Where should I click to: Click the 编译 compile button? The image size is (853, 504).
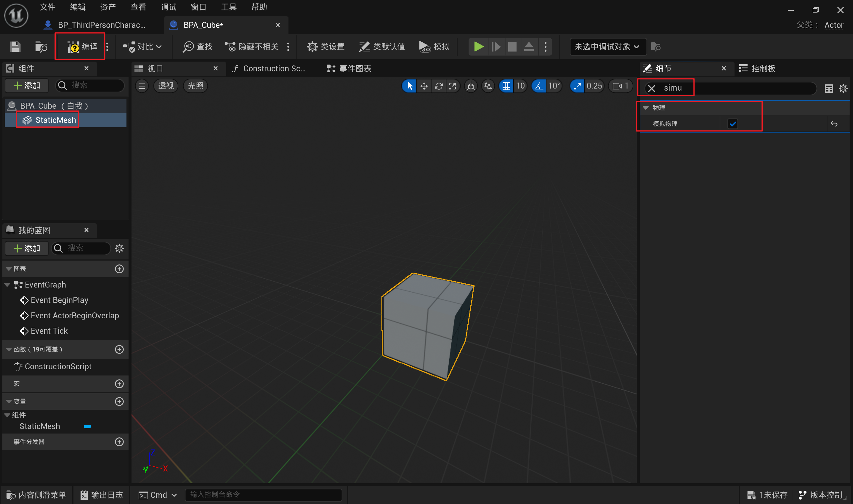pyautogui.click(x=81, y=46)
